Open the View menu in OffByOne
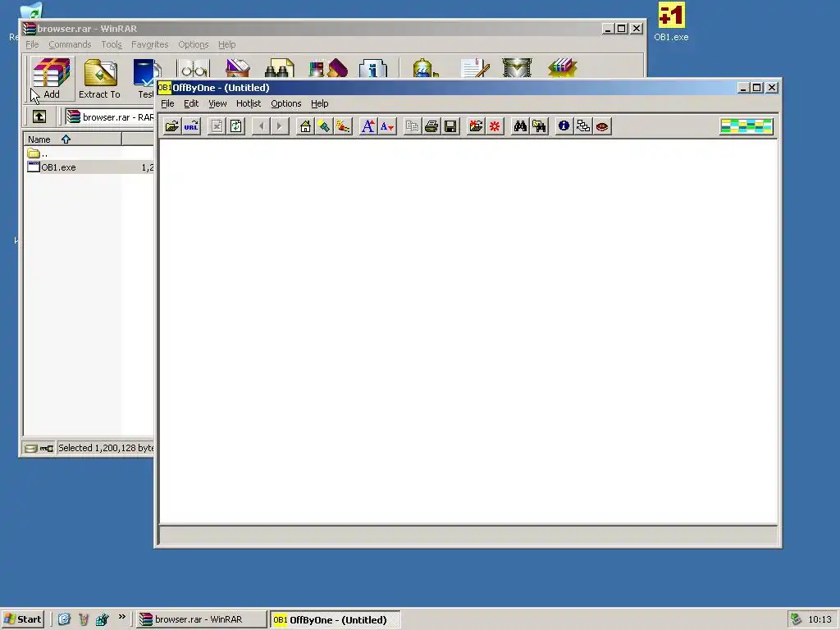The height and width of the screenshot is (630, 840). pos(217,103)
